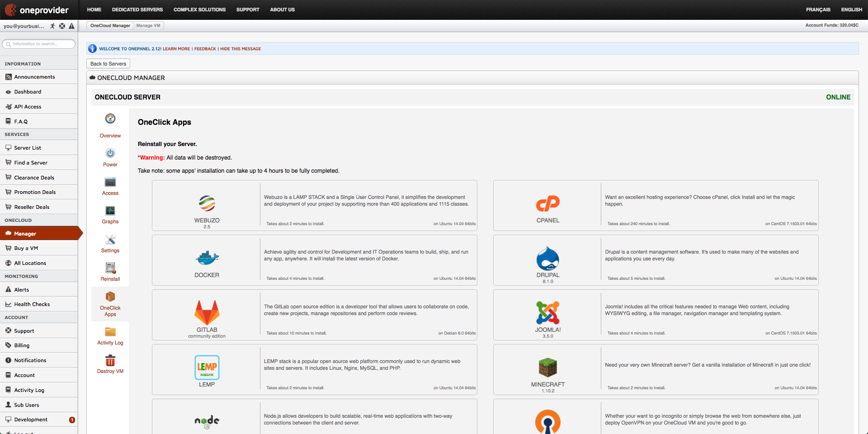Choose the Docker whale app icon
The image size is (868, 434).
[207, 258]
